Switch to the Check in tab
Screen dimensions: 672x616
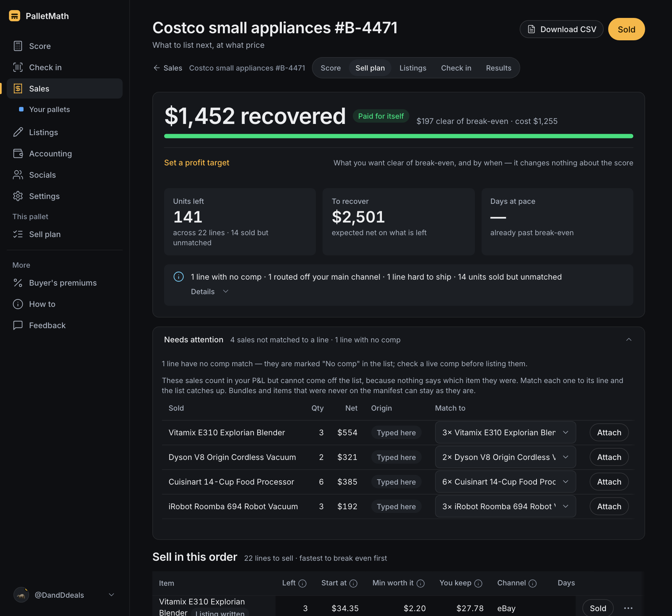456,68
